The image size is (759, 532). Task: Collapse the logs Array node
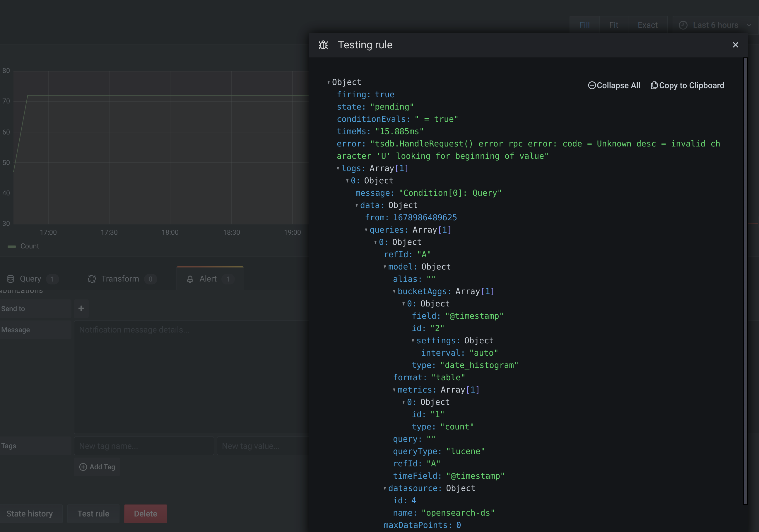click(338, 168)
